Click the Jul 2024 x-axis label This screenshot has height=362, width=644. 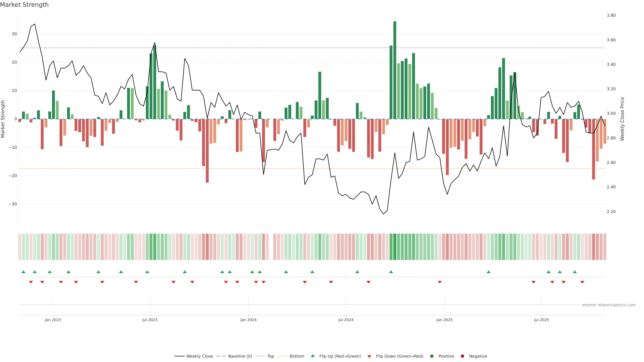(346, 320)
